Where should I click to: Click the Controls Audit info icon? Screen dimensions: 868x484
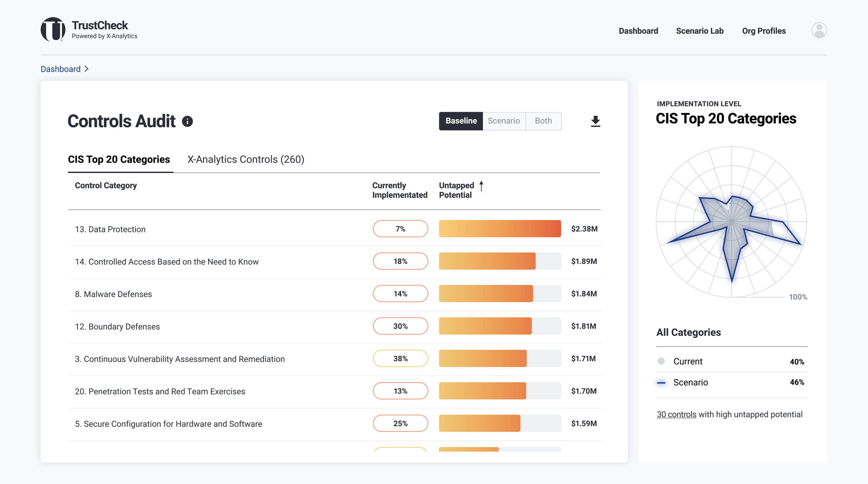pyautogui.click(x=187, y=121)
